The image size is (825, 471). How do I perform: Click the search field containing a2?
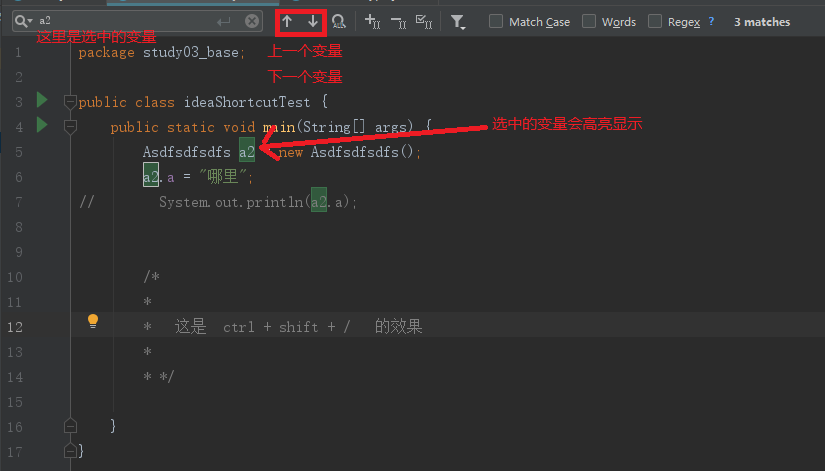137,21
